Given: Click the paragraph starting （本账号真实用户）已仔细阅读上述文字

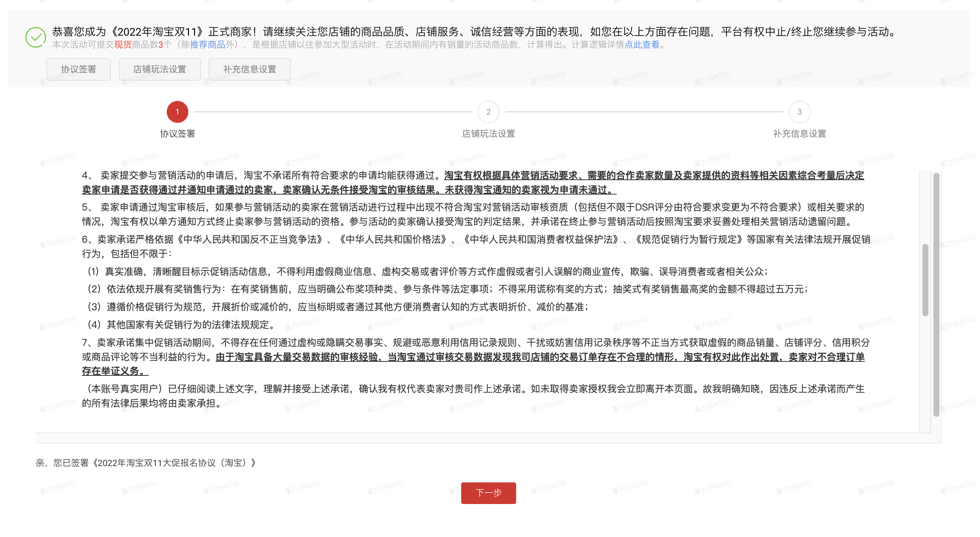Looking at the screenshot, I should [473, 396].
